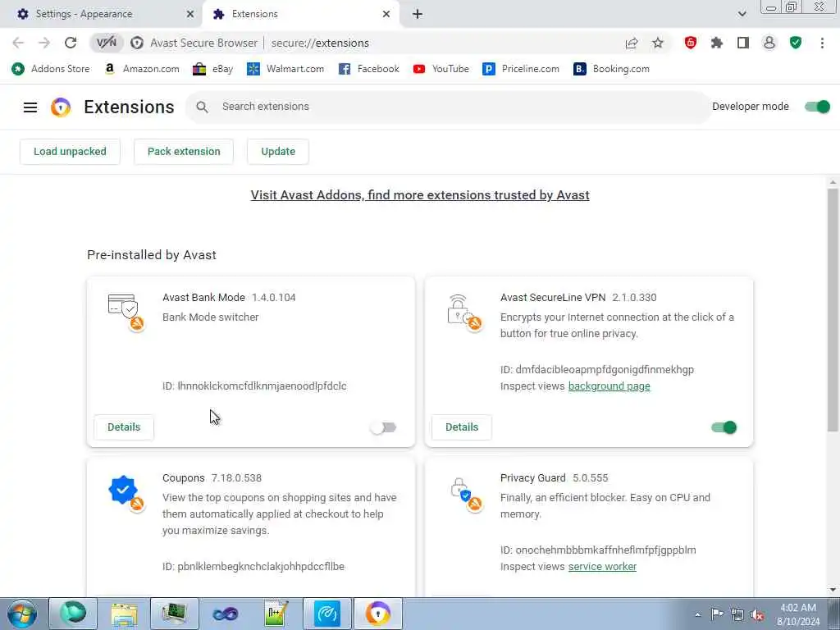The height and width of the screenshot is (630, 840).
Task: Open the green security shield icon
Action: tap(796, 43)
